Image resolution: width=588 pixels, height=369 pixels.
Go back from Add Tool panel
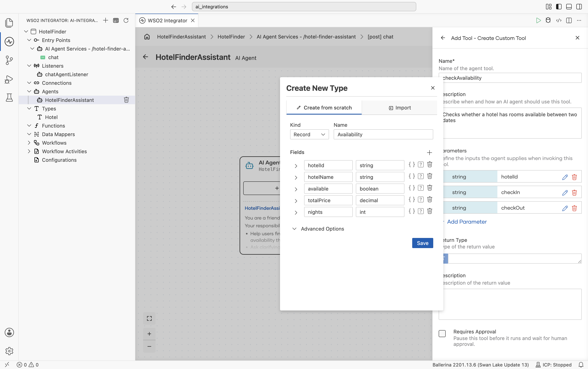tap(443, 38)
